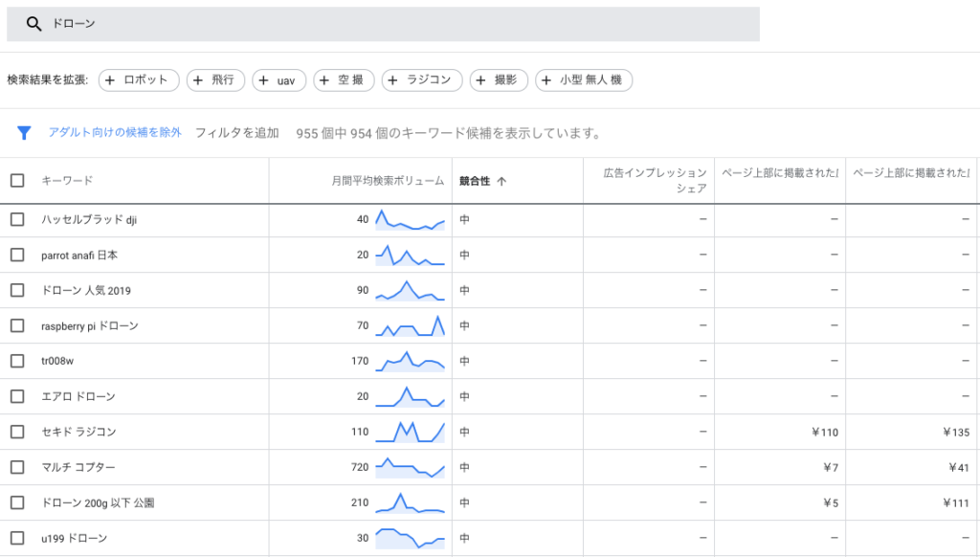Click the plus icon on 飛行 chip
The height and width of the screenshot is (557, 980).
199,80
